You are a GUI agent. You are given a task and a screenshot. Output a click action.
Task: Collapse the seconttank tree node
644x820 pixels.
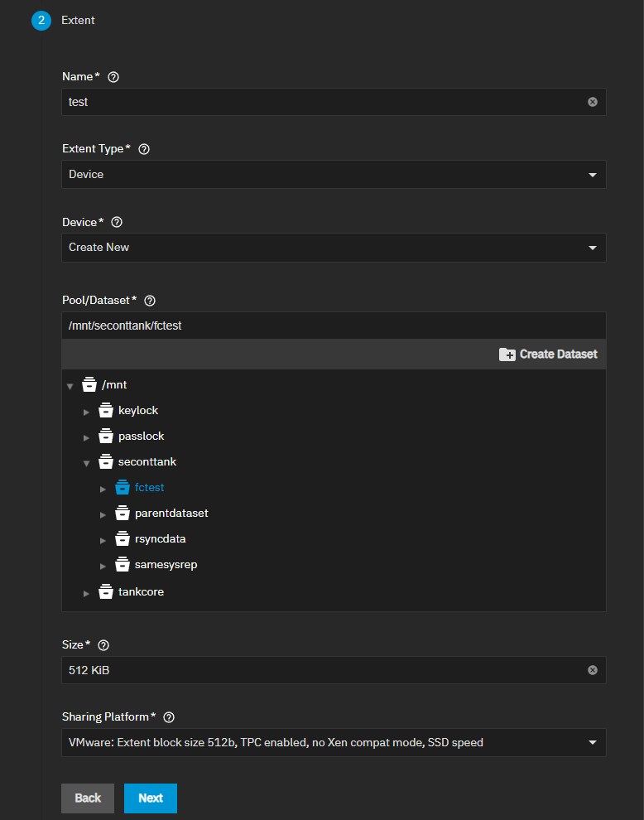pos(87,463)
